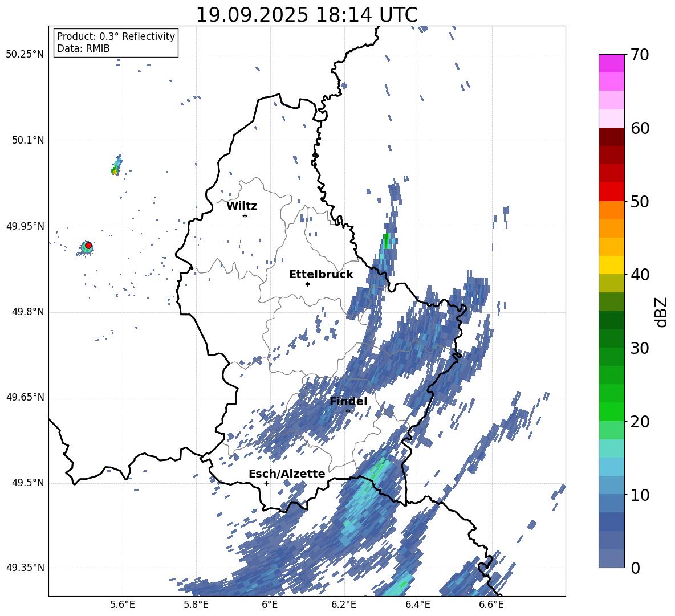Click the 6.6°E longitude label

coord(491,605)
